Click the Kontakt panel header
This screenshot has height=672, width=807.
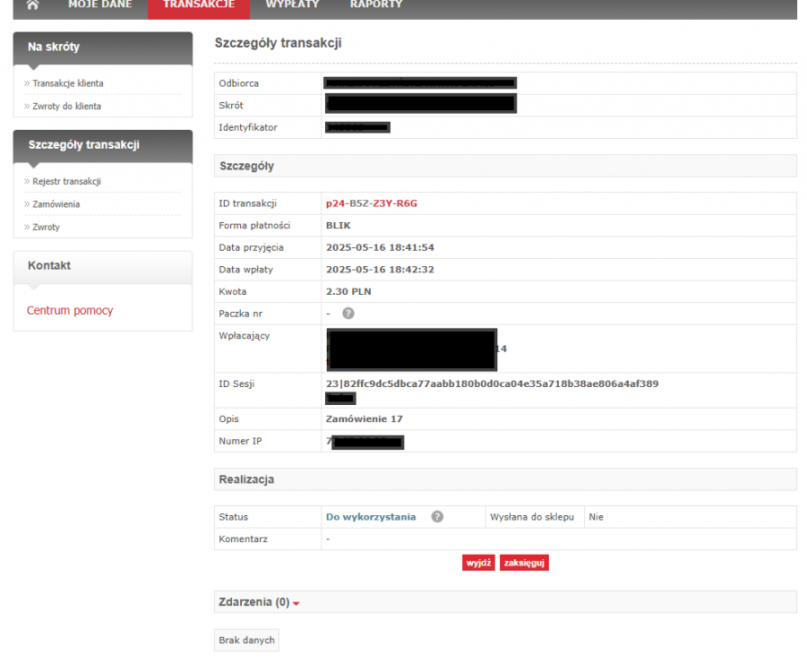tap(103, 267)
